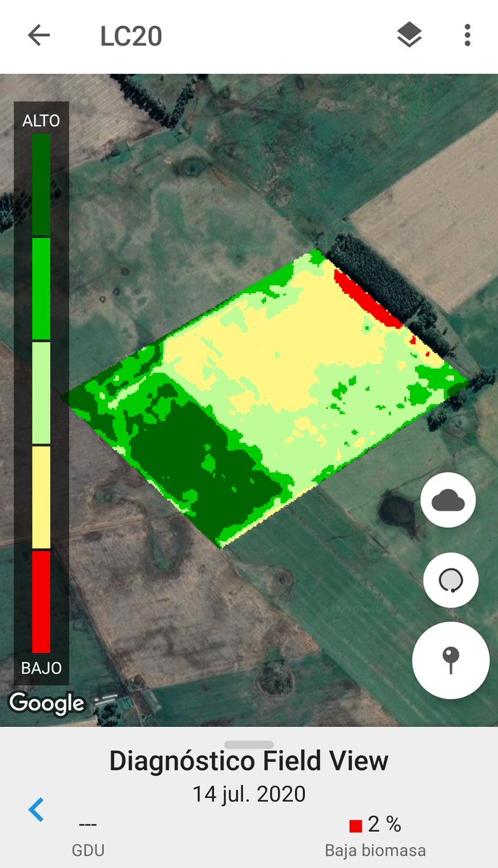Tap the BAJO legend label
Viewport: 498px width, 868px height.
[41, 668]
